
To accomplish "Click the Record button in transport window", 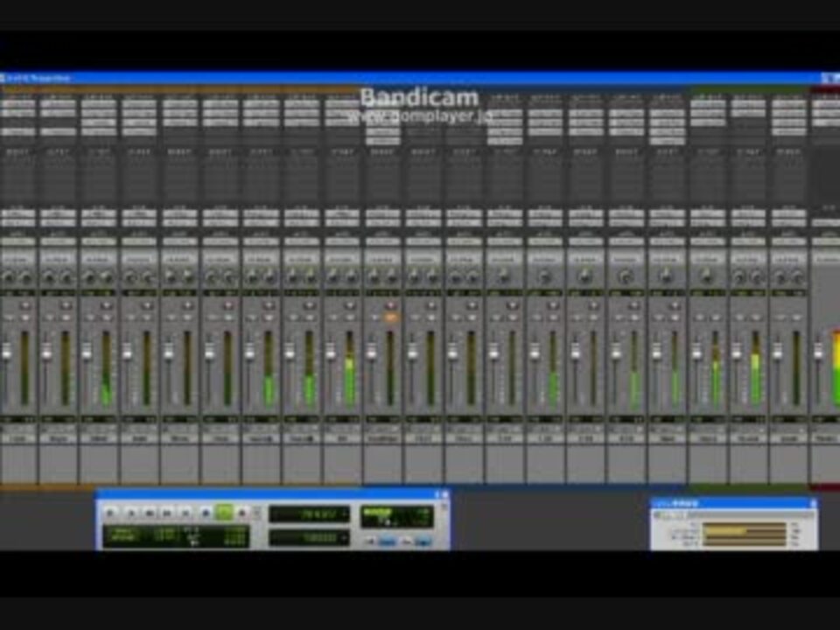I will point(242,513).
